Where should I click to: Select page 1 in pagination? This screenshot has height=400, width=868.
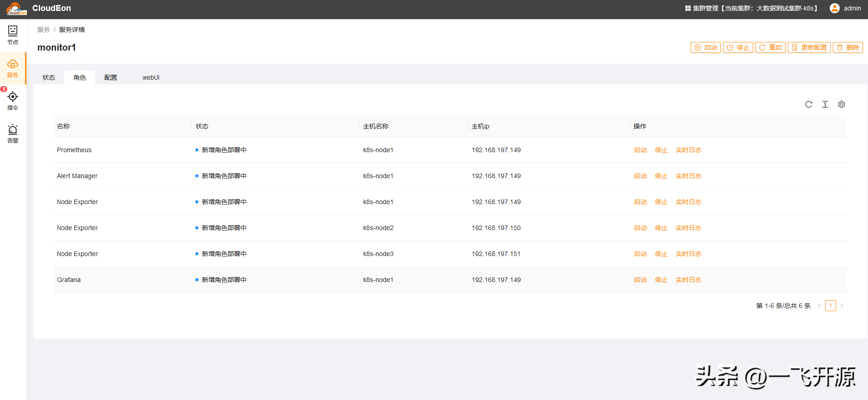[x=831, y=306]
